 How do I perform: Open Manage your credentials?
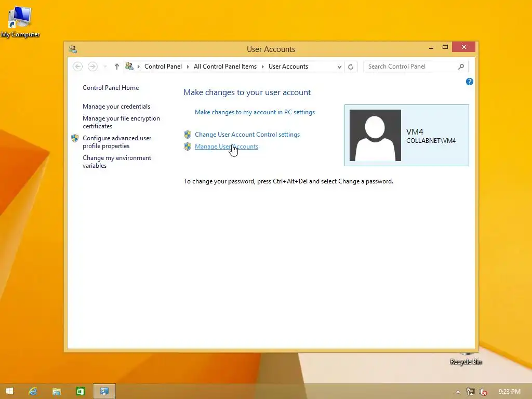pyautogui.click(x=116, y=106)
